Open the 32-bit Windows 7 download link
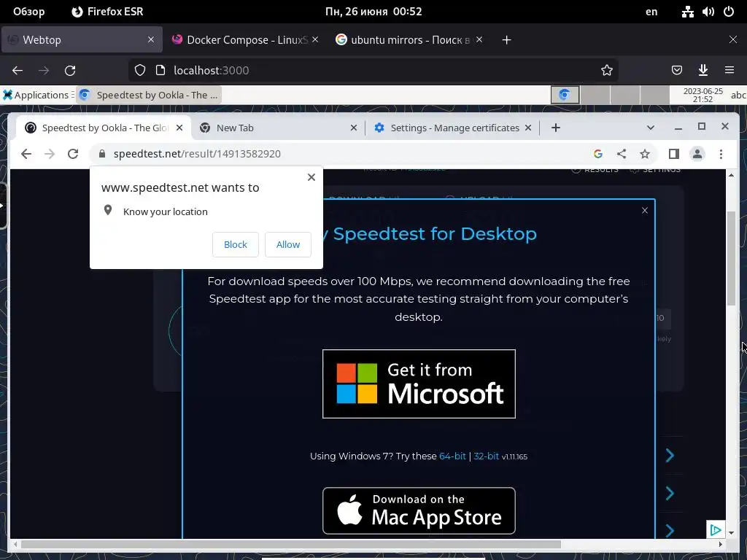 [487, 456]
